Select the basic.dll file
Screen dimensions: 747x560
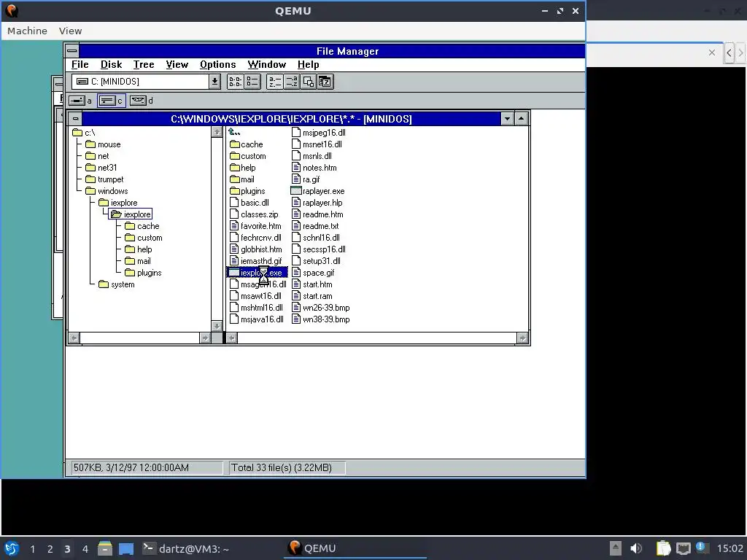(x=249, y=203)
